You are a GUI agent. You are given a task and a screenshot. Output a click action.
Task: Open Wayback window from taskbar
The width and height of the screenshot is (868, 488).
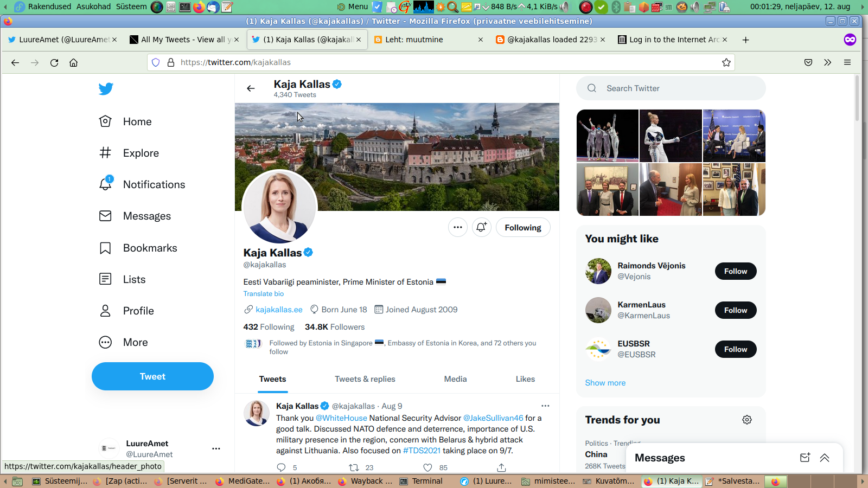[366, 481]
